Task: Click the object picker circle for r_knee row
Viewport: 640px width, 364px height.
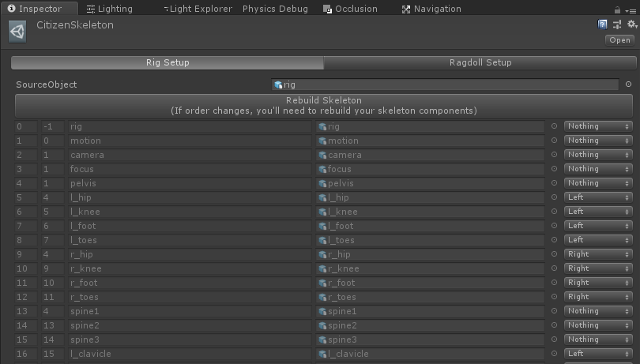Action: coord(555,268)
